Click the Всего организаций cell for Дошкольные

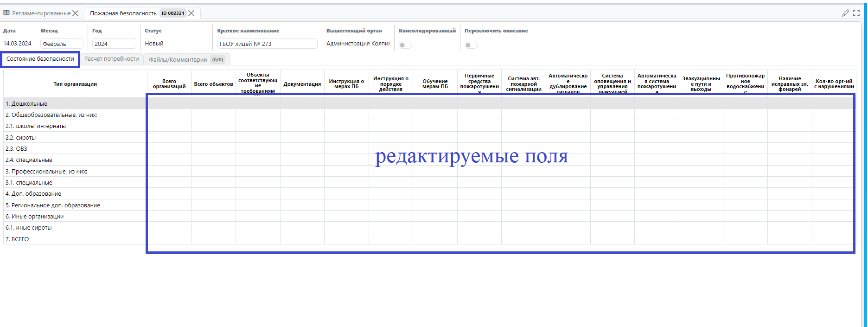169,103
